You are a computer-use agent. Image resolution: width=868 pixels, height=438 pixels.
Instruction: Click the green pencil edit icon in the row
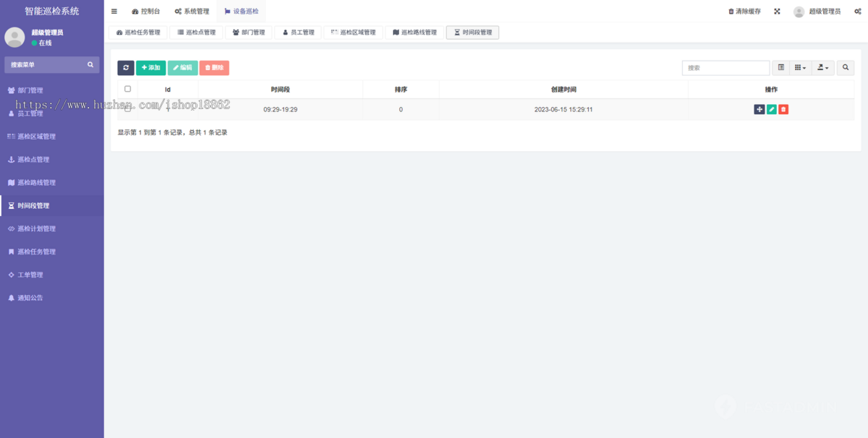(x=772, y=109)
